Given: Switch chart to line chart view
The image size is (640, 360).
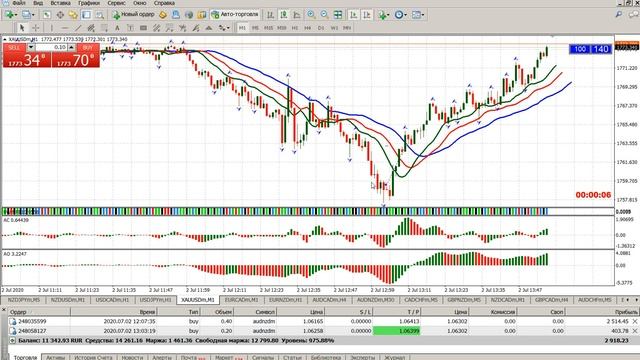Looking at the screenshot, I should [x=297, y=15].
